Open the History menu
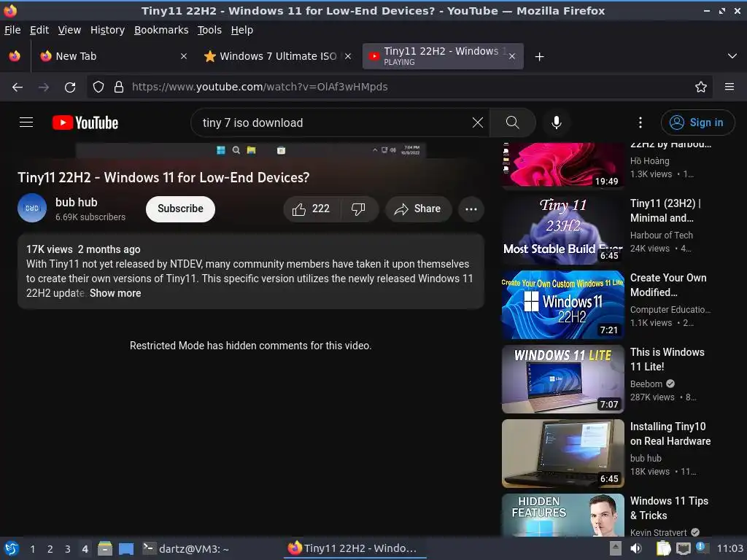 (107, 30)
